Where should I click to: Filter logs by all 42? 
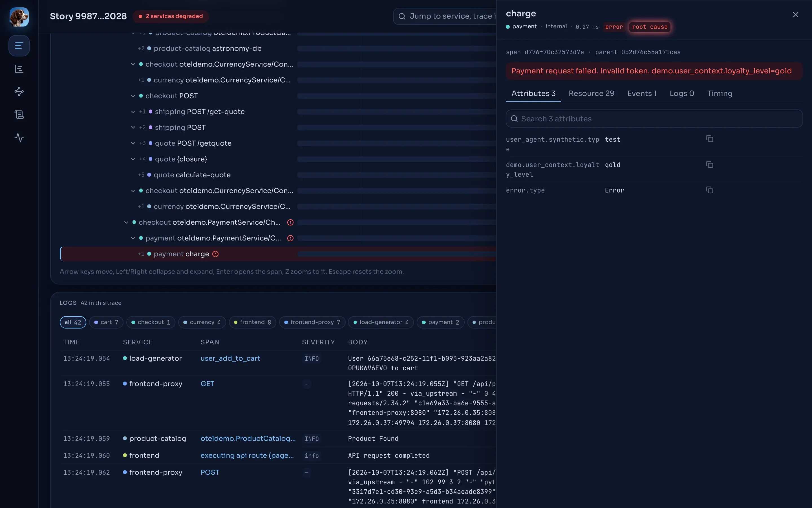[x=73, y=322]
